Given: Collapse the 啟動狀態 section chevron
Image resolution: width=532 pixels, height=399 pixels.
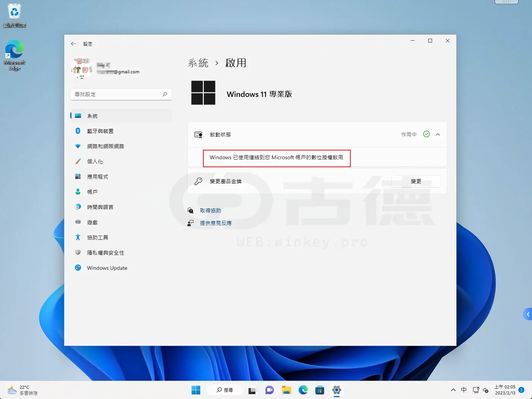Looking at the screenshot, I should [438, 135].
